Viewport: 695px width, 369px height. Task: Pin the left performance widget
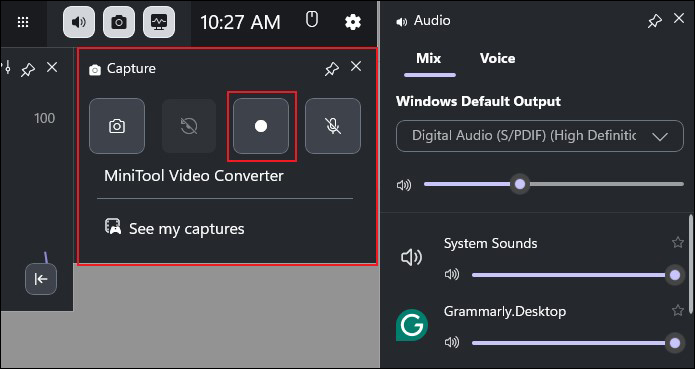tap(28, 70)
